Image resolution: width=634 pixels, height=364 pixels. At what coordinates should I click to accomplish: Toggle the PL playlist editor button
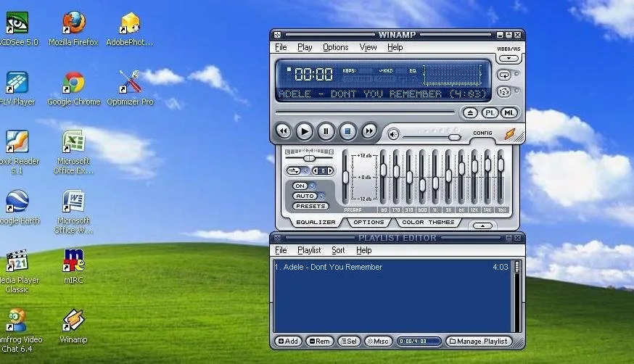click(490, 113)
